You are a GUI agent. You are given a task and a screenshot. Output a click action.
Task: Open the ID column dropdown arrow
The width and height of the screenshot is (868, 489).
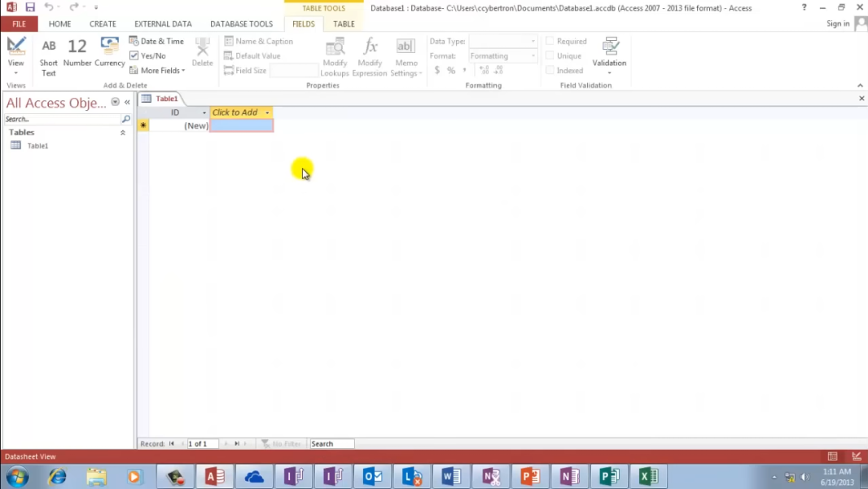204,112
